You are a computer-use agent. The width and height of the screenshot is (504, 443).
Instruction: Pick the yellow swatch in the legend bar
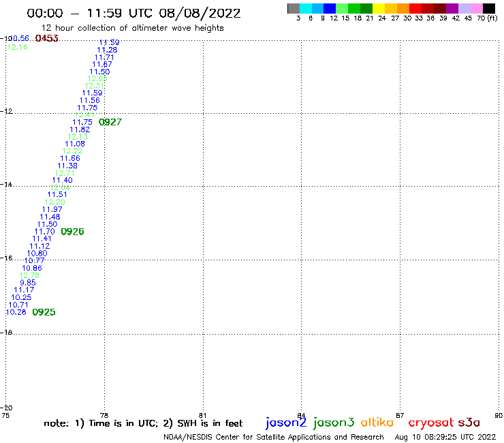pos(379,8)
